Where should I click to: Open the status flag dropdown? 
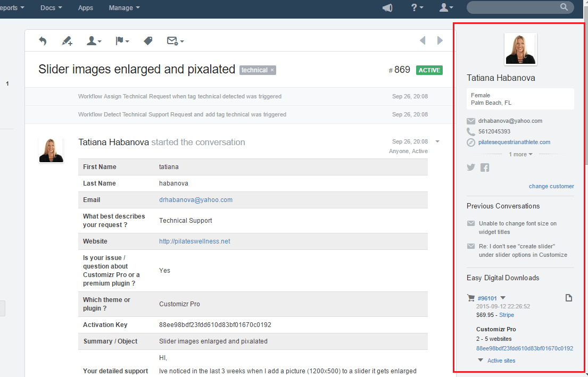[x=122, y=41]
